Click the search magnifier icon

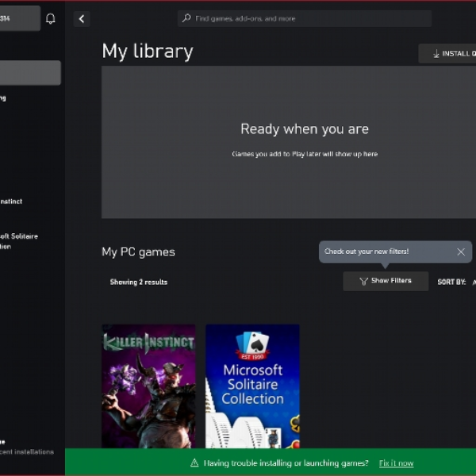186,18
